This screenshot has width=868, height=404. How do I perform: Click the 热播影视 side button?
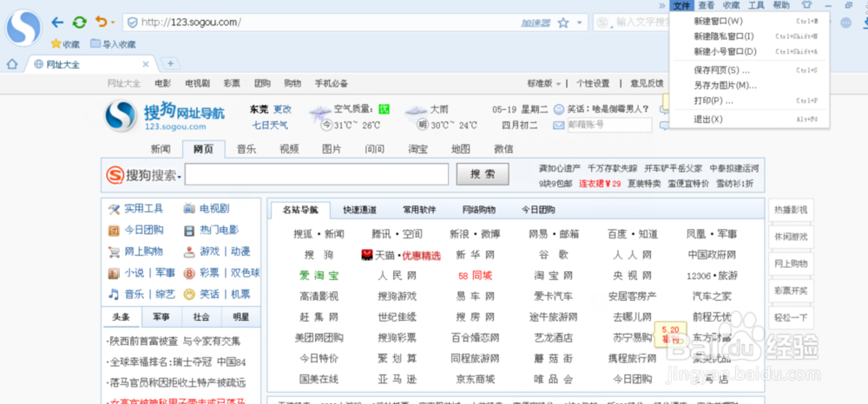(x=791, y=210)
